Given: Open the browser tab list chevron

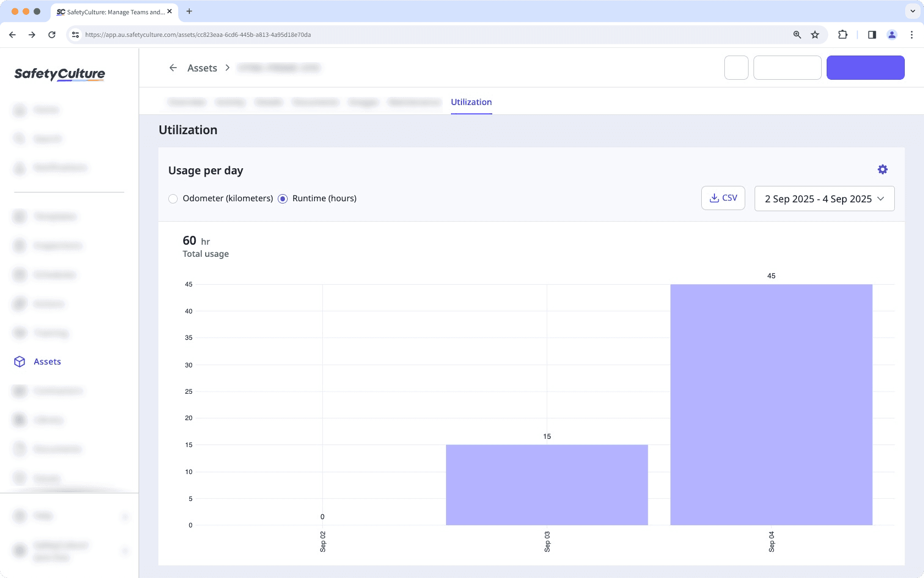Looking at the screenshot, I should [x=912, y=11].
